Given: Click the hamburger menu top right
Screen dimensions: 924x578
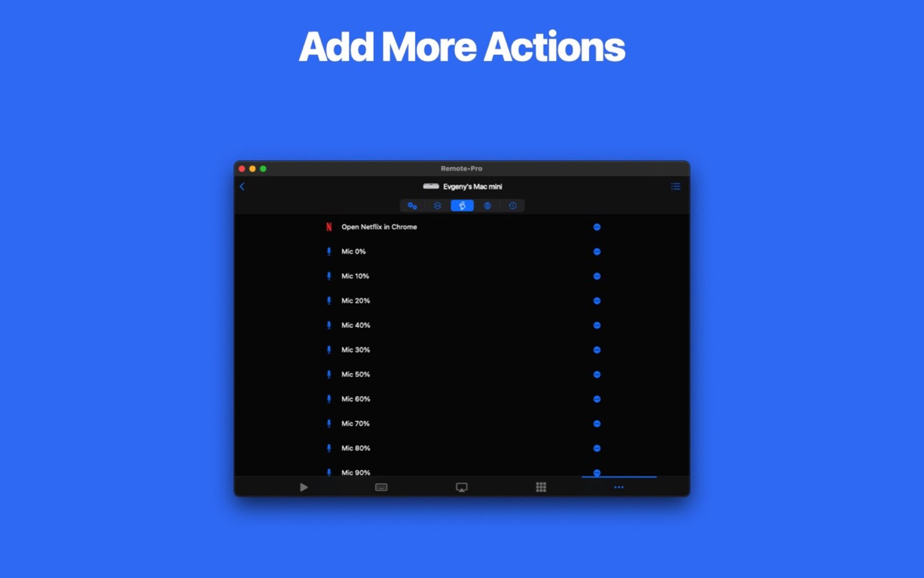Looking at the screenshot, I should point(677,186).
